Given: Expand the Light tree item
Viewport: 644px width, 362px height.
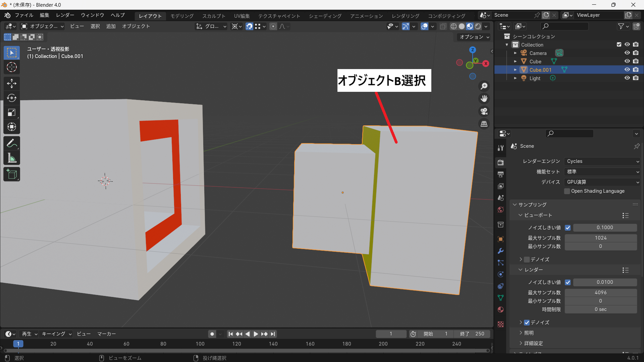Looking at the screenshot, I should 516,78.
